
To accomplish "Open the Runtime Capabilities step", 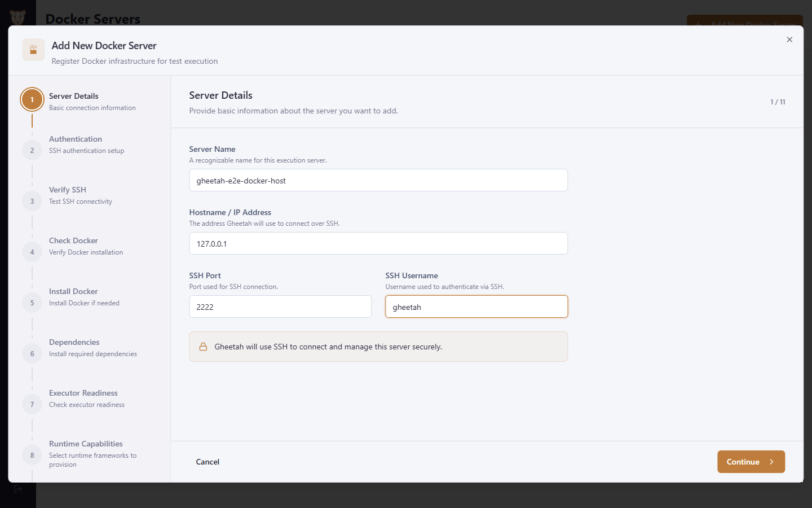I will [86, 444].
